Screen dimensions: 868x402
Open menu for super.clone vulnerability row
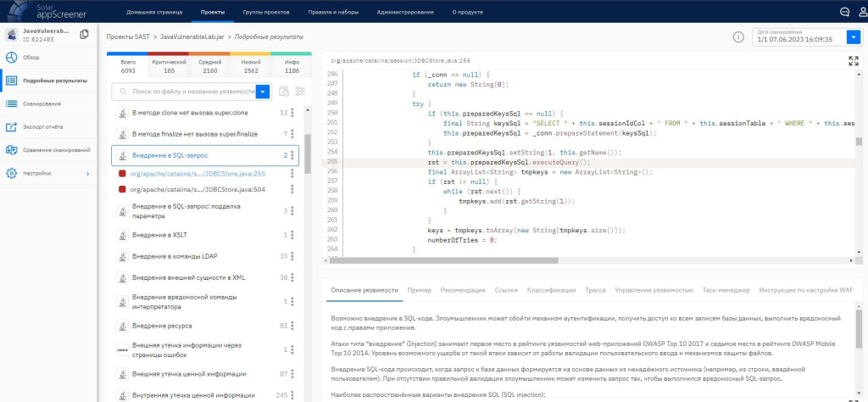click(292, 113)
